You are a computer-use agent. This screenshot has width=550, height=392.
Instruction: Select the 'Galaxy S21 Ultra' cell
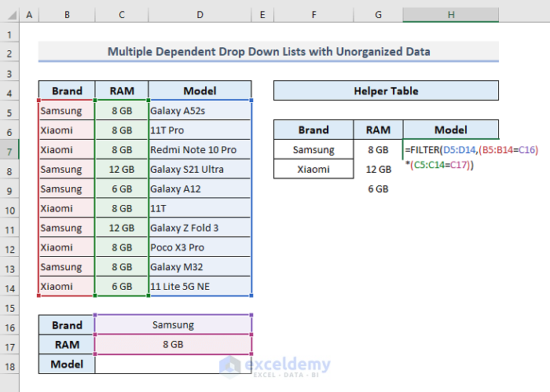click(200, 170)
